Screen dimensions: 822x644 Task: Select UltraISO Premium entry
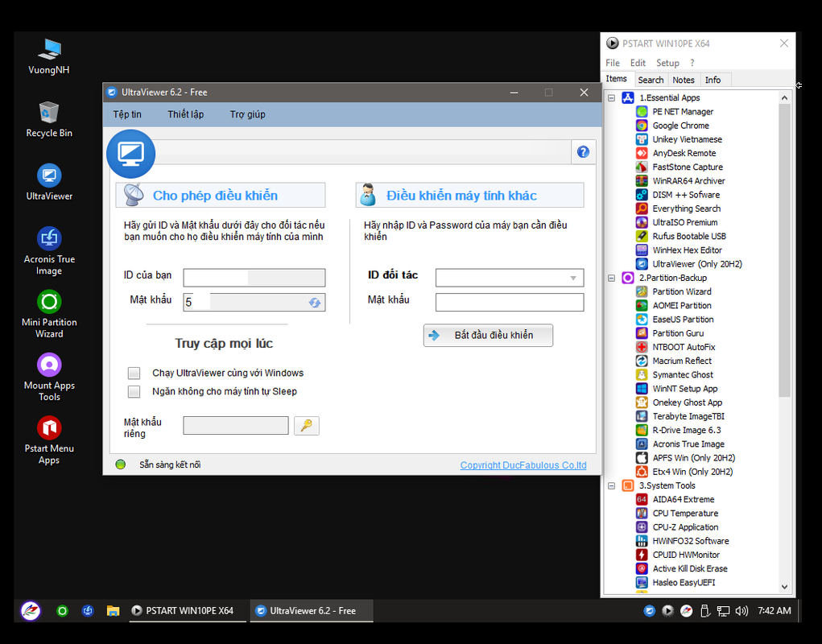(x=684, y=222)
